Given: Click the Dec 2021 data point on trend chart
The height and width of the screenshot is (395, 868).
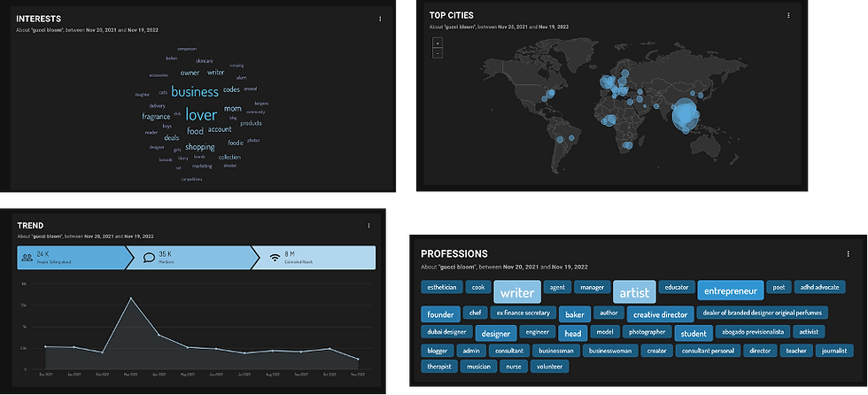Looking at the screenshot, I should pos(45,346).
